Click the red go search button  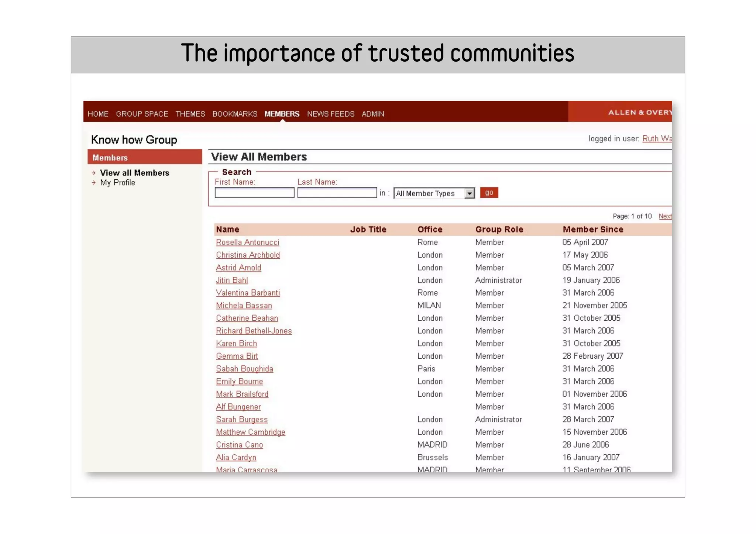(489, 193)
